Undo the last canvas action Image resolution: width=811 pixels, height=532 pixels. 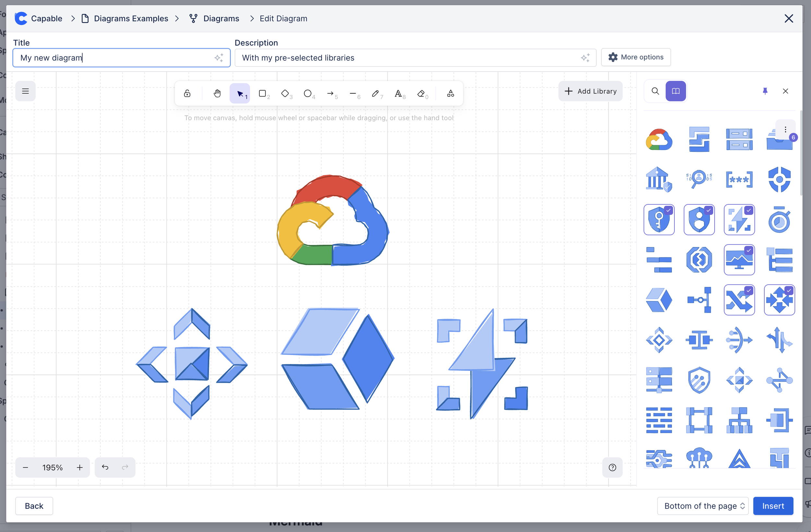tap(105, 467)
